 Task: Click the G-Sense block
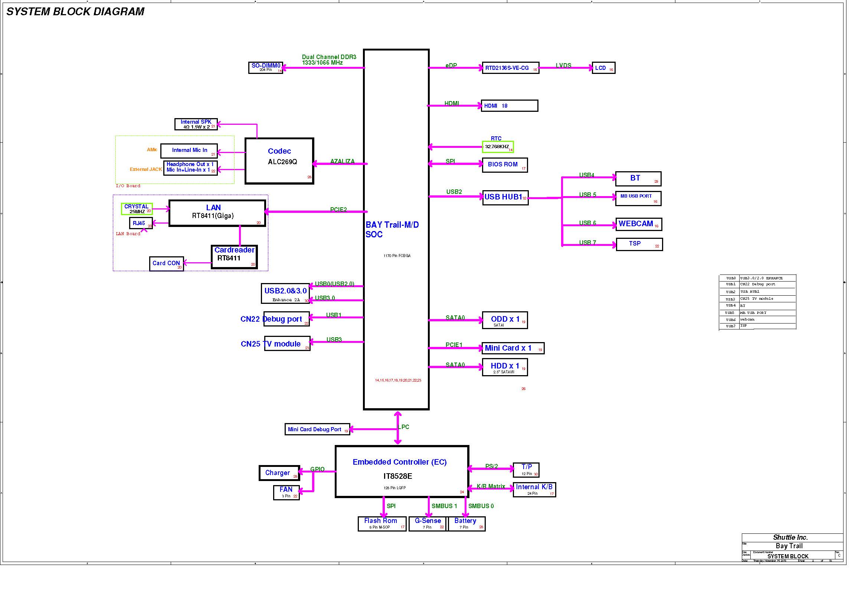428,524
